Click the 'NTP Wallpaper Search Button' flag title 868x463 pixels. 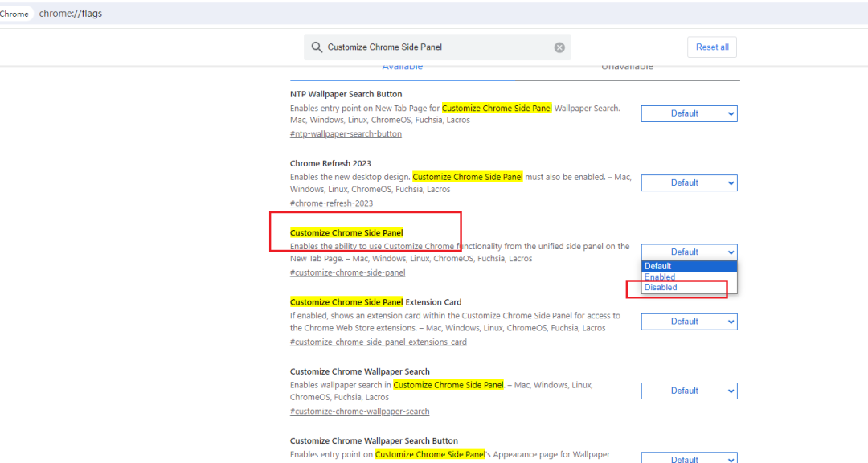coord(346,94)
